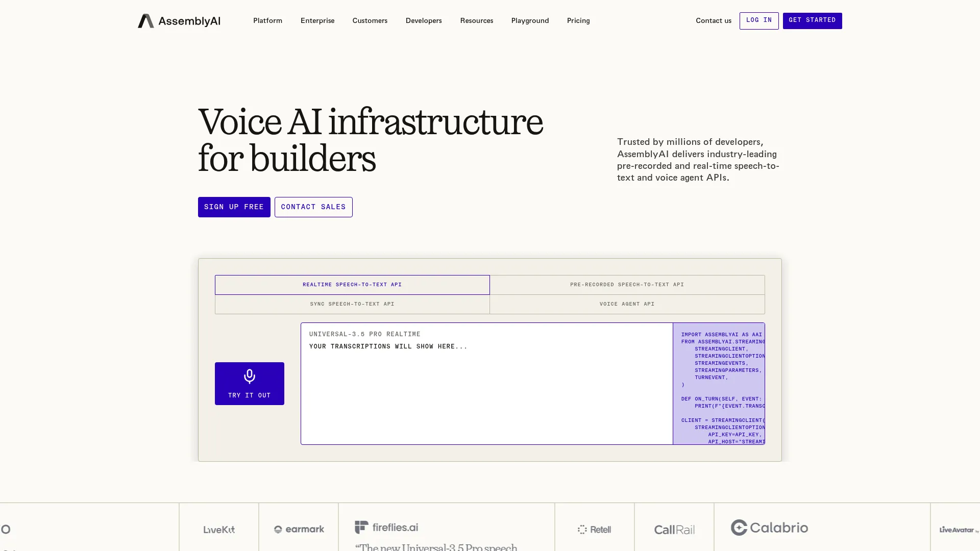The width and height of the screenshot is (980, 551).
Task: Open the LiveAvatar customer logo
Action: click(x=959, y=530)
